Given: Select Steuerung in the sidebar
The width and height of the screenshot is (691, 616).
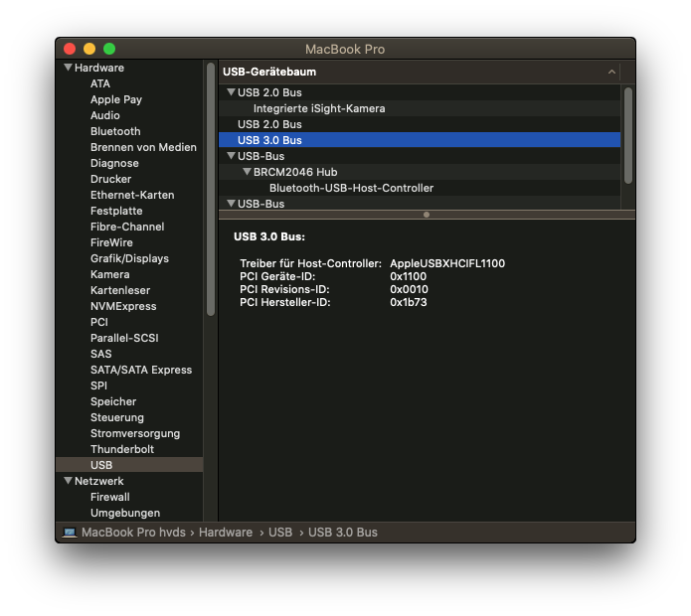Looking at the screenshot, I should click(116, 417).
